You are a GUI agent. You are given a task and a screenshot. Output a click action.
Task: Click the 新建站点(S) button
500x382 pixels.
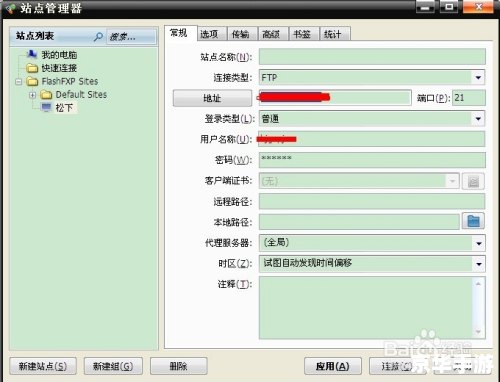pyautogui.click(x=43, y=366)
